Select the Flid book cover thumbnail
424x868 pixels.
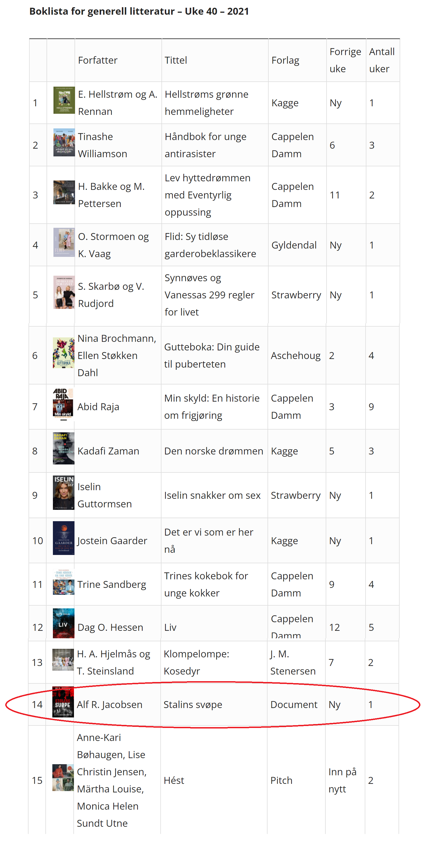[x=64, y=243]
